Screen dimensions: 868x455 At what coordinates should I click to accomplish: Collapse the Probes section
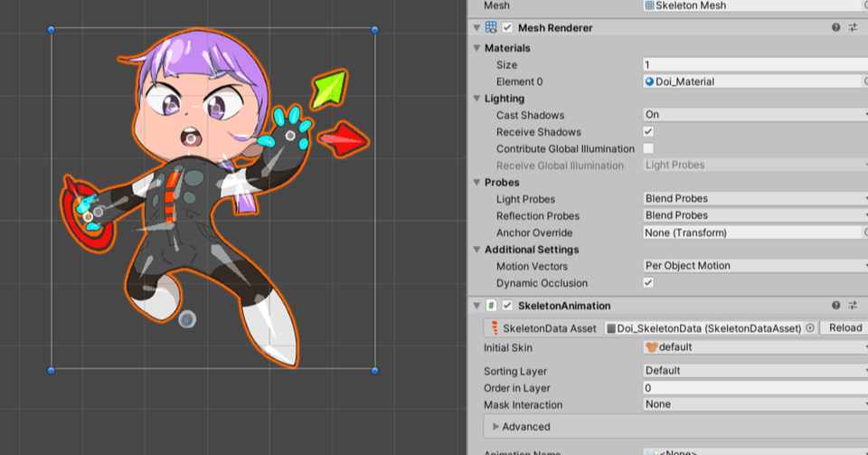(476, 182)
